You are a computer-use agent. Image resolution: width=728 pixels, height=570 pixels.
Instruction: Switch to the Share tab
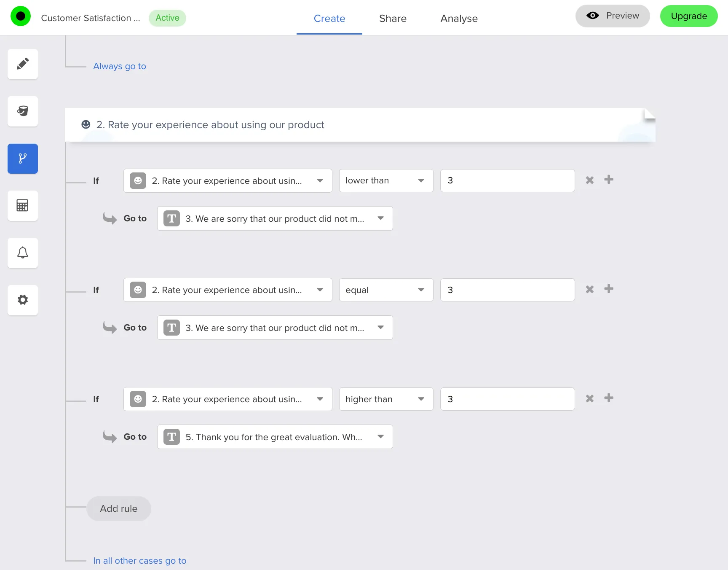coord(393,19)
